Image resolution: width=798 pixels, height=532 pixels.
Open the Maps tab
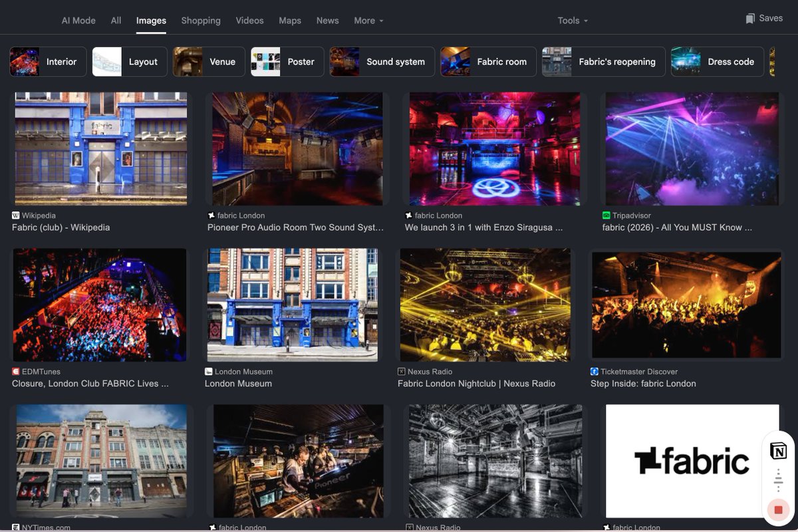click(x=290, y=21)
